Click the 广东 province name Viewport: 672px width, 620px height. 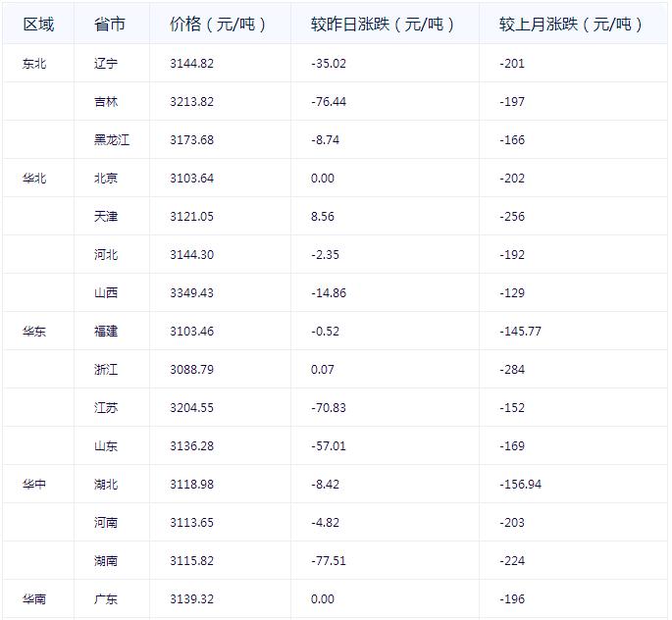106,599
